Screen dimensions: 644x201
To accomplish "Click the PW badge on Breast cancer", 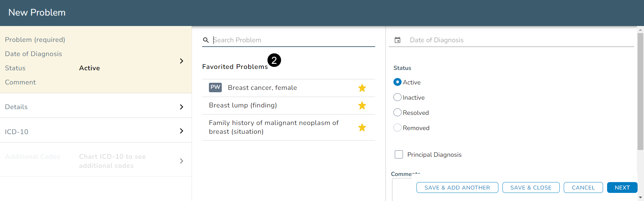I will click(x=215, y=87).
